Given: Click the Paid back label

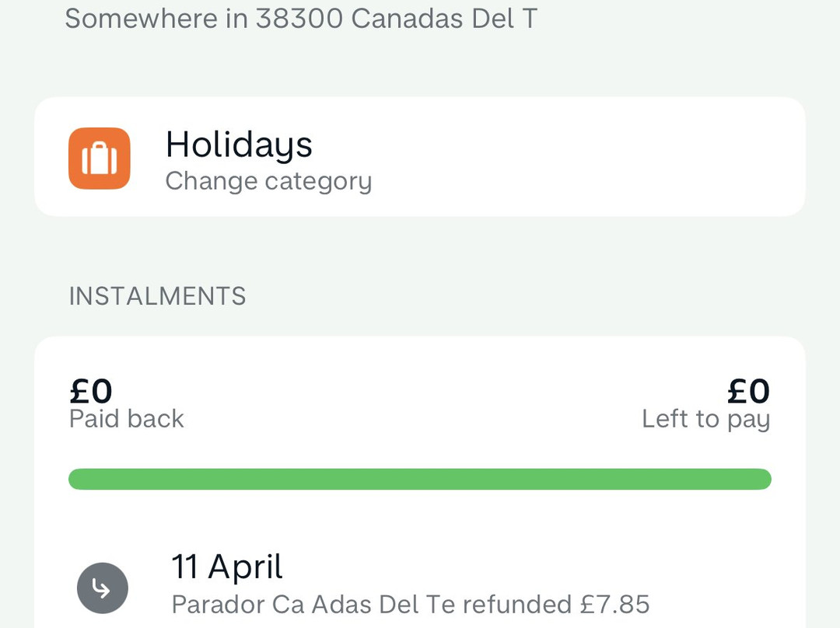Looking at the screenshot, I should 127,419.
